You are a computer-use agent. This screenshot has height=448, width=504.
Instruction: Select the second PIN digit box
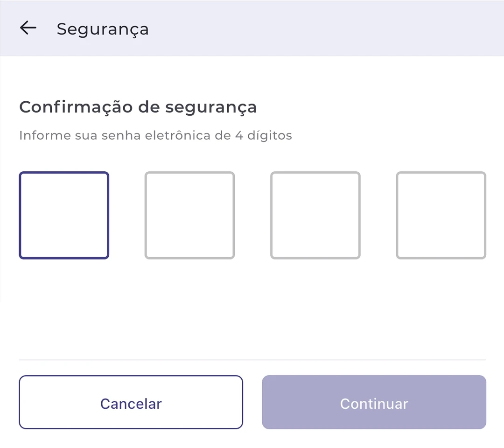coord(189,215)
